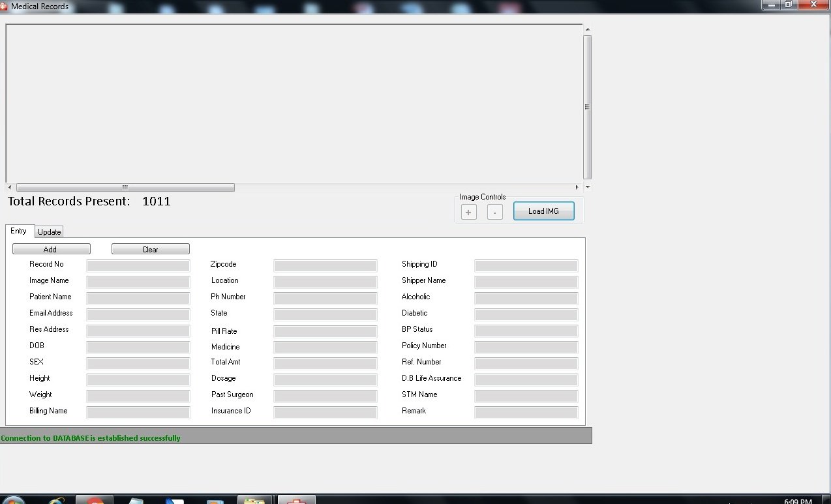
Task: Open Internet Explorer from the taskbar
Action: [x=56, y=501]
